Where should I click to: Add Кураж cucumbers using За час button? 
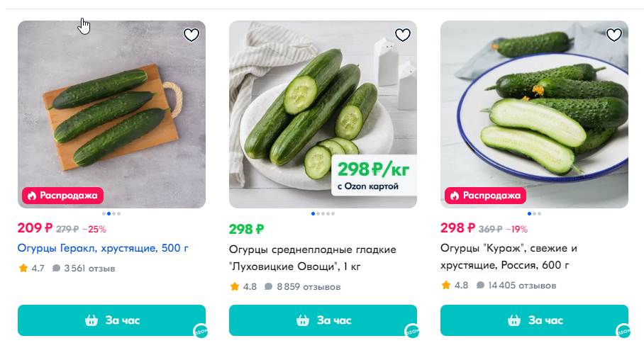pyautogui.click(x=534, y=320)
